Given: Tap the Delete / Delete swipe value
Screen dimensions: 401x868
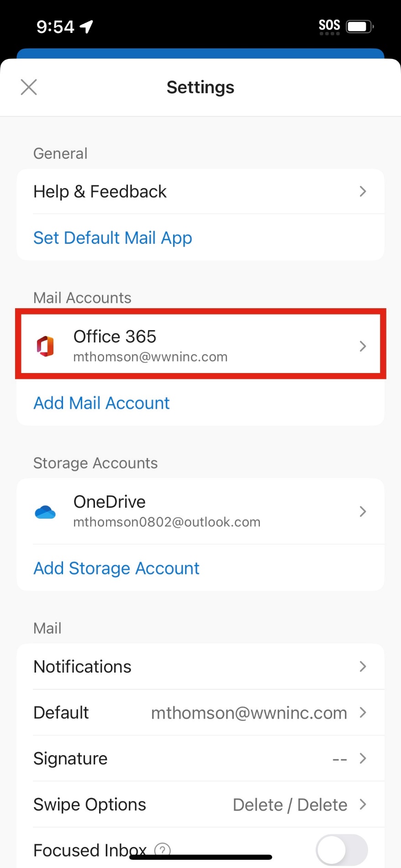Looking at the screenshot, I should click(290, 805).
